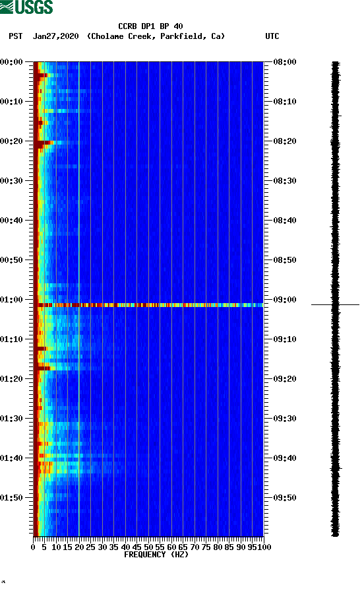Click '(Cholame Creek, Parkfield, Ca)' location text

click(156, 36)
